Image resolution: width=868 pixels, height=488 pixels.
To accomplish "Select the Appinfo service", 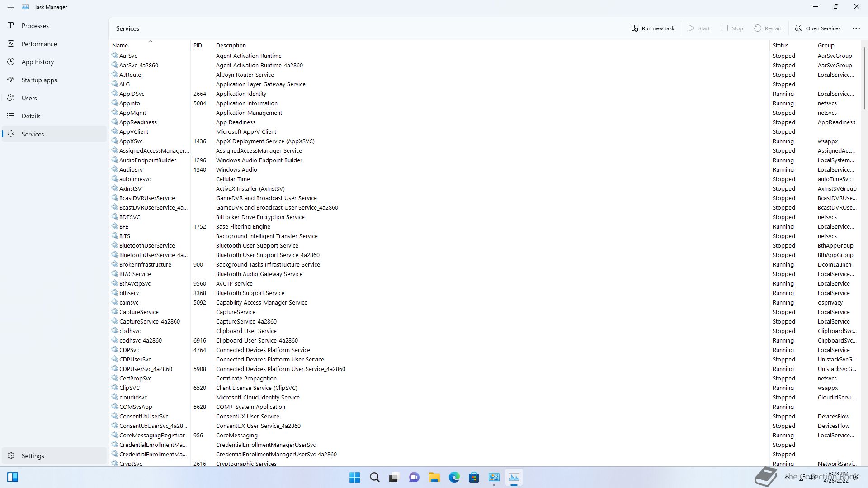I will click(x=485, y=103).
